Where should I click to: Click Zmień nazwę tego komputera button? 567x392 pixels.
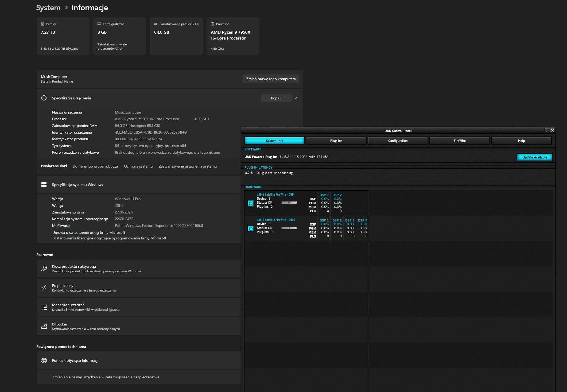271,79
